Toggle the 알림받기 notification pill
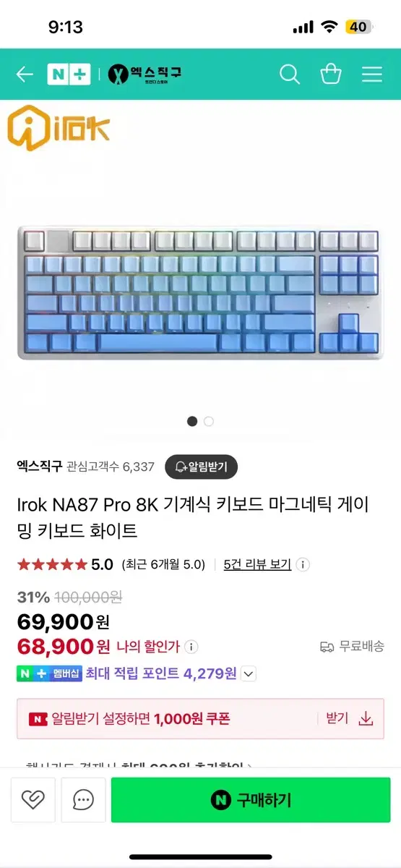 click(201, 467)
